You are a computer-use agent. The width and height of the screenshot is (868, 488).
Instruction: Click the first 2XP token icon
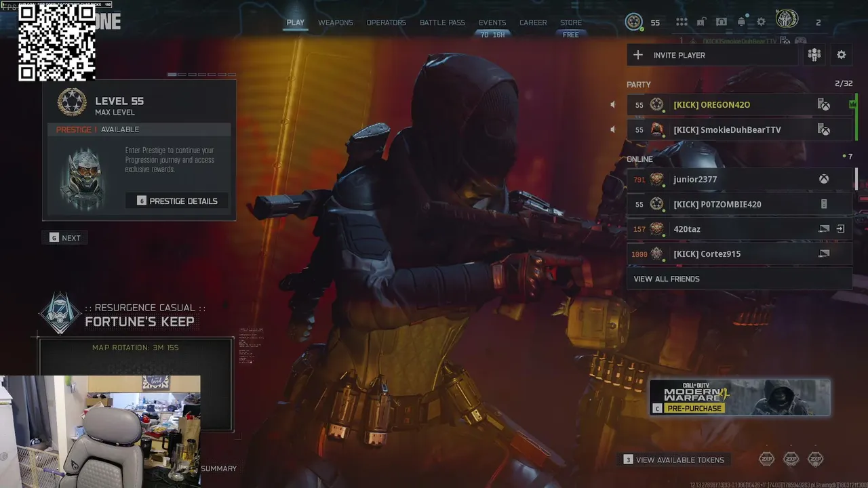(766, 459)
